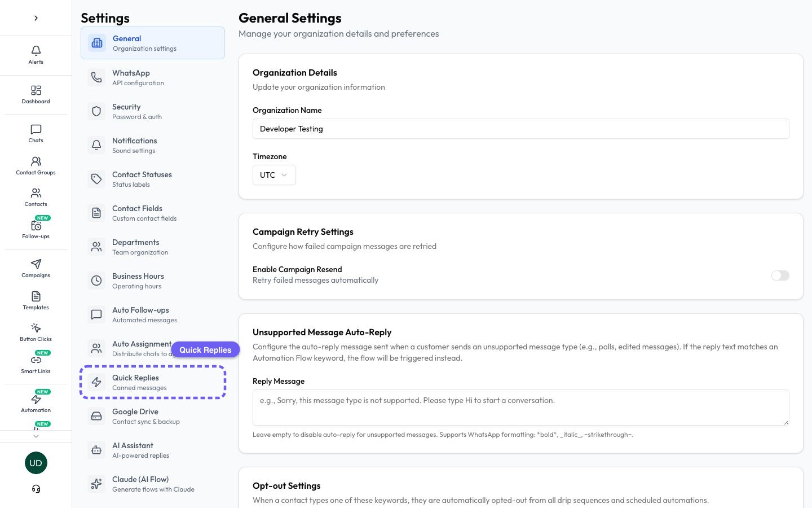This screenshot has height=508, width=812.
Task: Click the AI Assistant robot icon
Action: (96, 450)
